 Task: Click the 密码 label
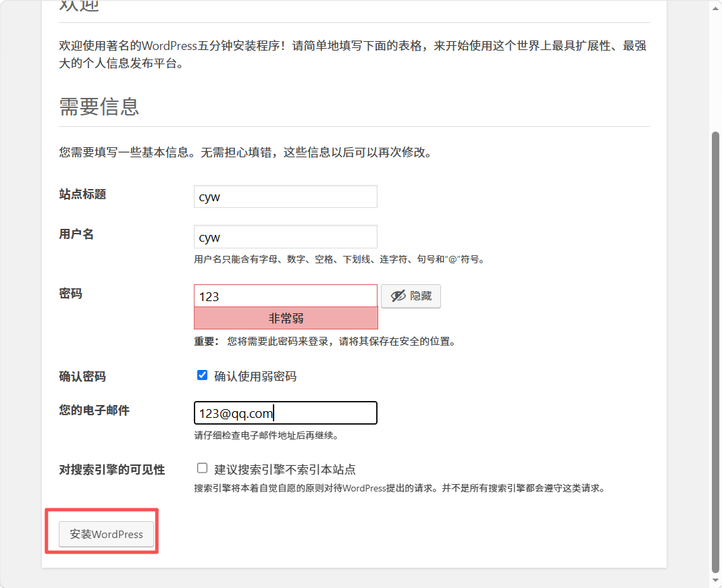(x=70, y=294)
